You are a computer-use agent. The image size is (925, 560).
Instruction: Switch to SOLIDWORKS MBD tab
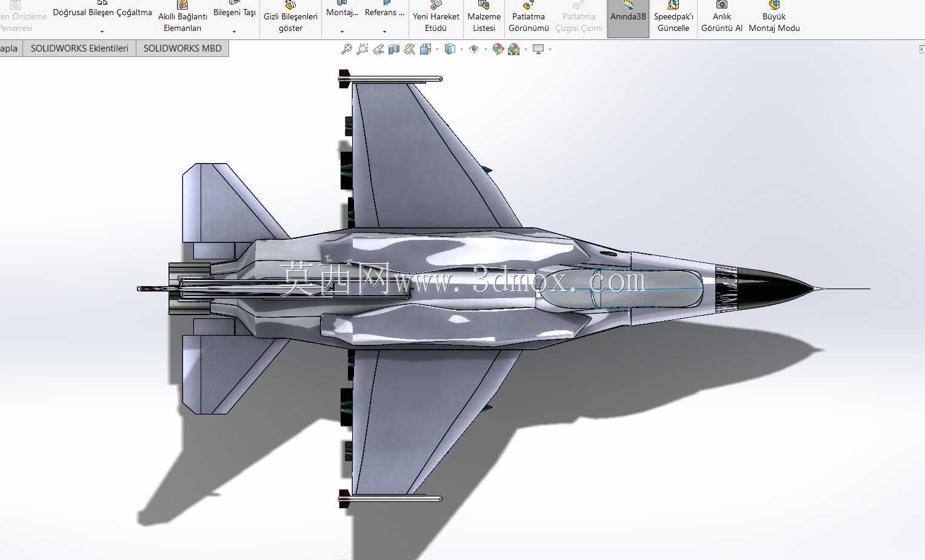point(182,48)
